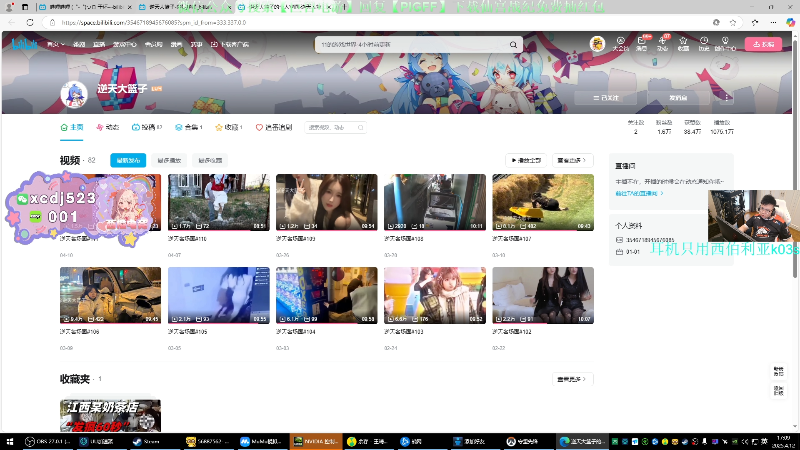
Task: Click the 粉丝数 followers count
Action: point(664,127)
